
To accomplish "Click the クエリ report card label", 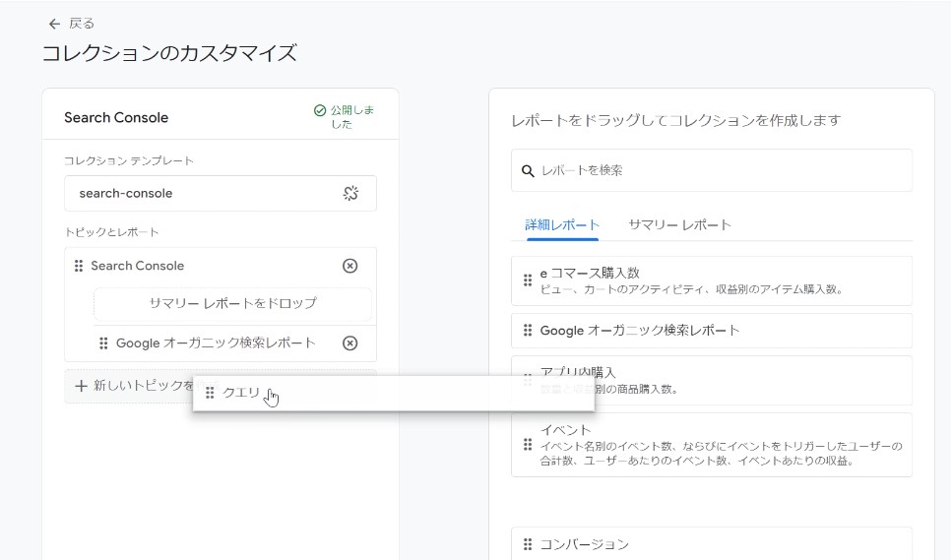I will coord(241,393).
